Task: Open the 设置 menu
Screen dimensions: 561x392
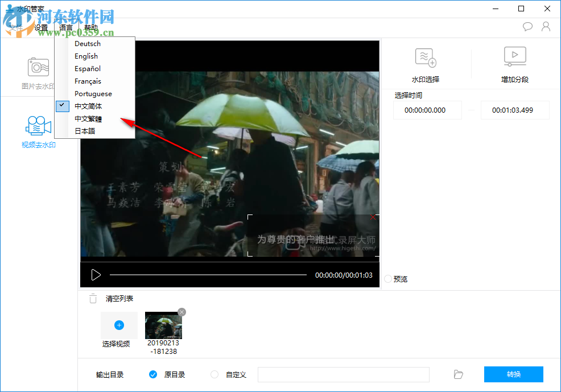Action: coord(41,27)
